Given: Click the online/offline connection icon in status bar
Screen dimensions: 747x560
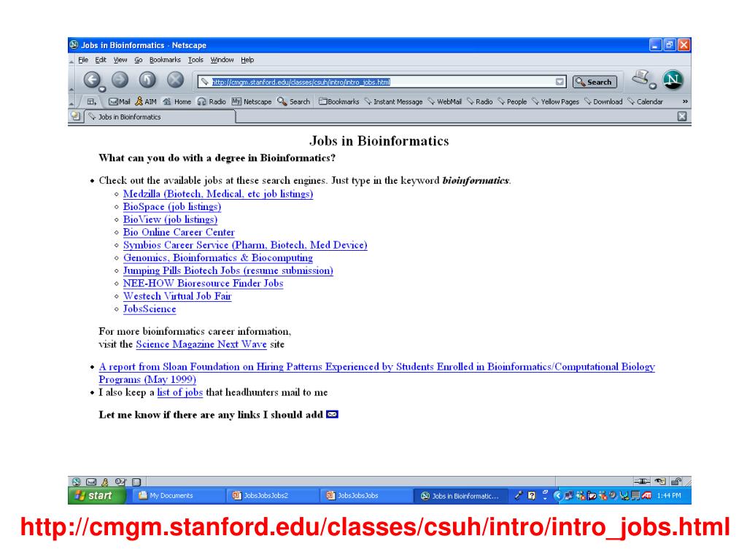Looking at the screenshot, I should pos(642,481).
